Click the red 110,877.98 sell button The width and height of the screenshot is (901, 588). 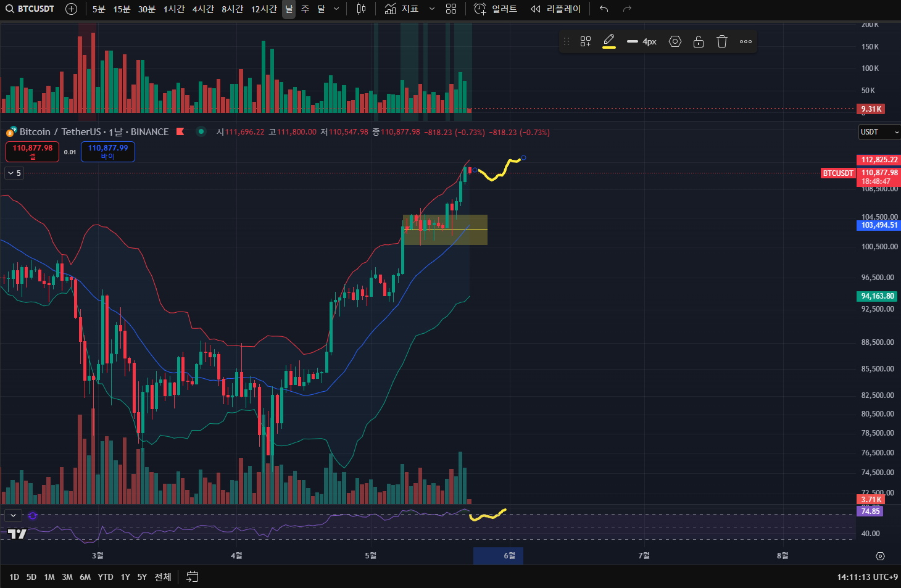(33, 152)
